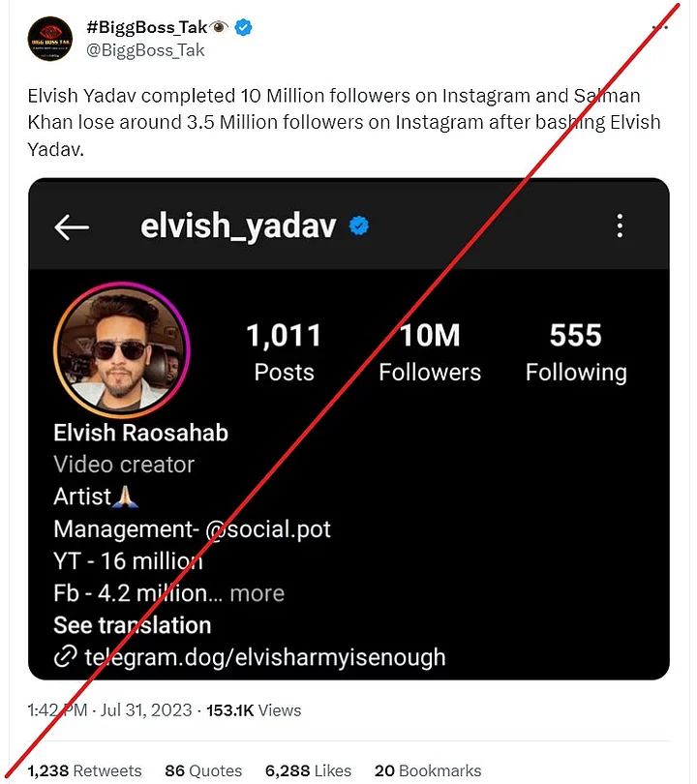Open the Instagram vertical three-dot options menu
Viewport: 697px width, 784px height.
pos(620,226)
